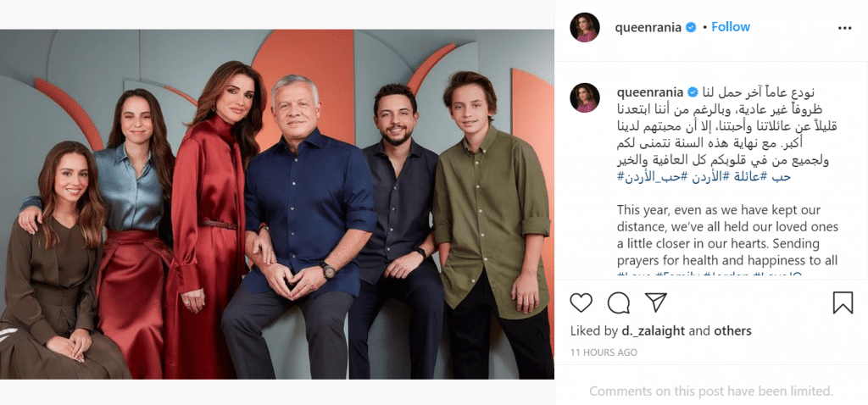Screen dimensions: 868x405
Task: Open the three-dot more options menu
Action: (x=844, y=28)
